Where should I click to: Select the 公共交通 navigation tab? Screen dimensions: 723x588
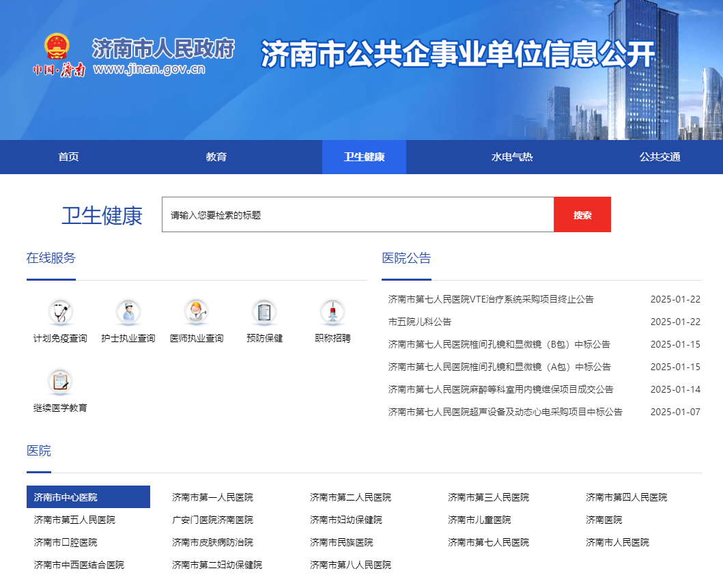[660, 157]
